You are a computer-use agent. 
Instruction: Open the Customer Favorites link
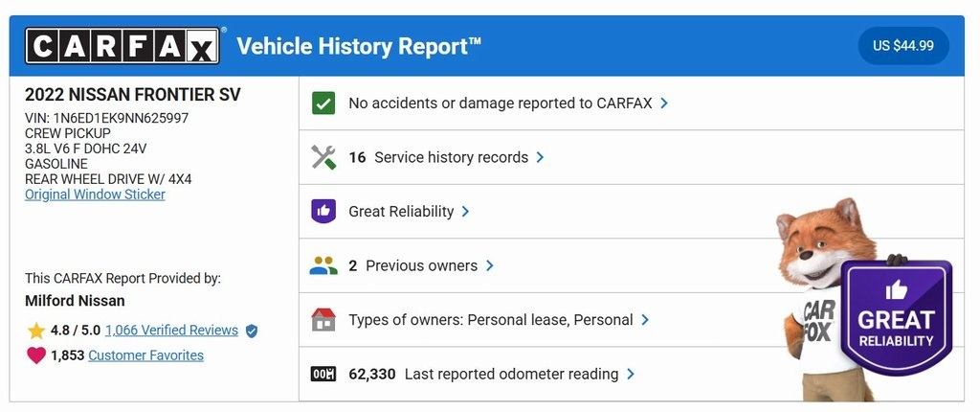tap(145, 355)
